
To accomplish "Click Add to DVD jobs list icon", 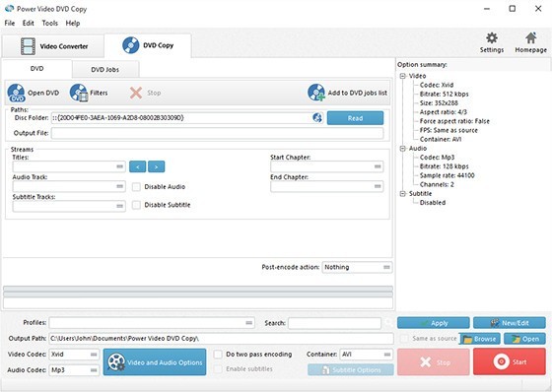I will [316, 93].
